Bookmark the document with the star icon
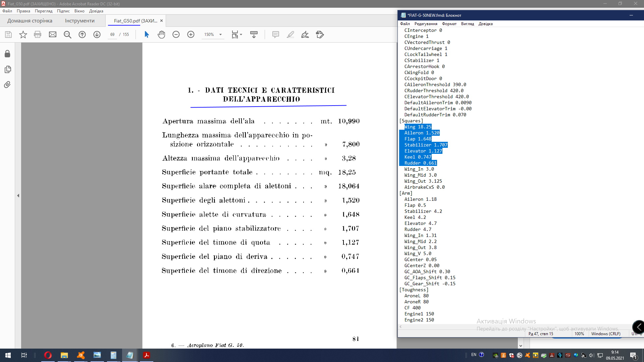This screenshot has height=362, width=644. point(23,35)
